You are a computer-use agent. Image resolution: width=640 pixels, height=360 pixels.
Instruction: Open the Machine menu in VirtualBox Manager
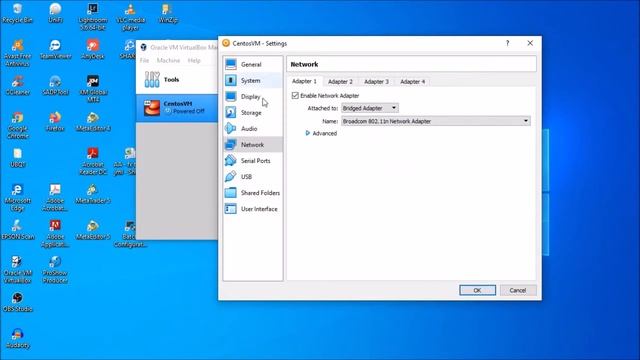[168, 60]
